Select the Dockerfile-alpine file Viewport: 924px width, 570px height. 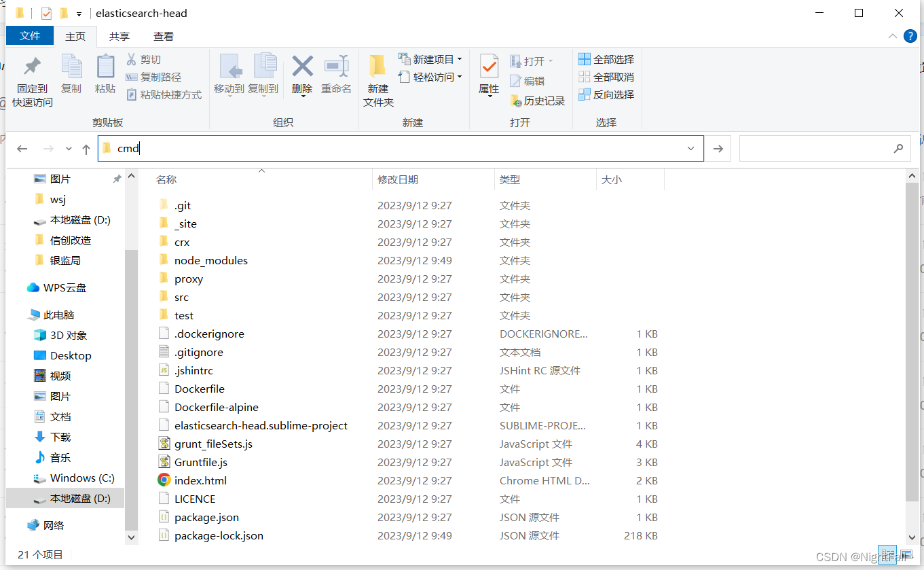(x=216, y=407)
